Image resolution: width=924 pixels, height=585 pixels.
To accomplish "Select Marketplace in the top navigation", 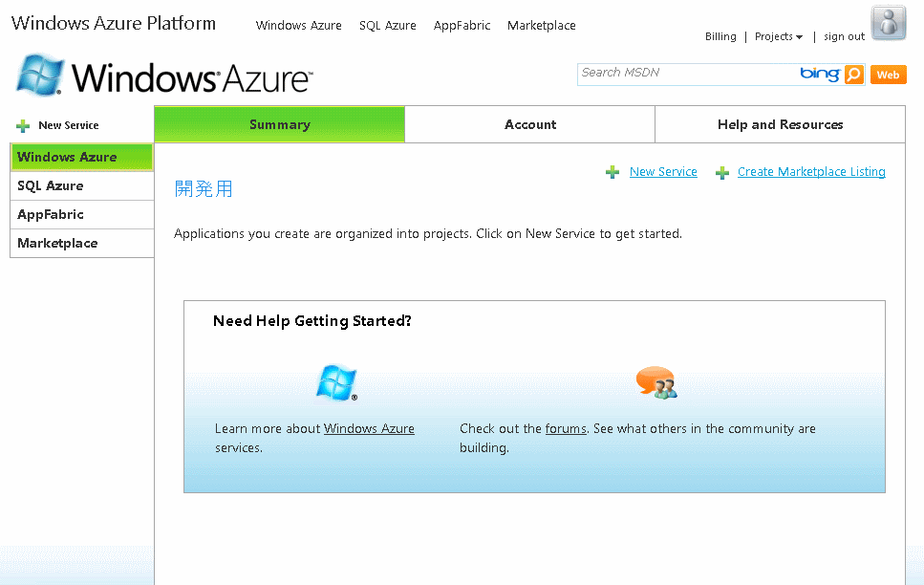I will click(x=542, y=26).
